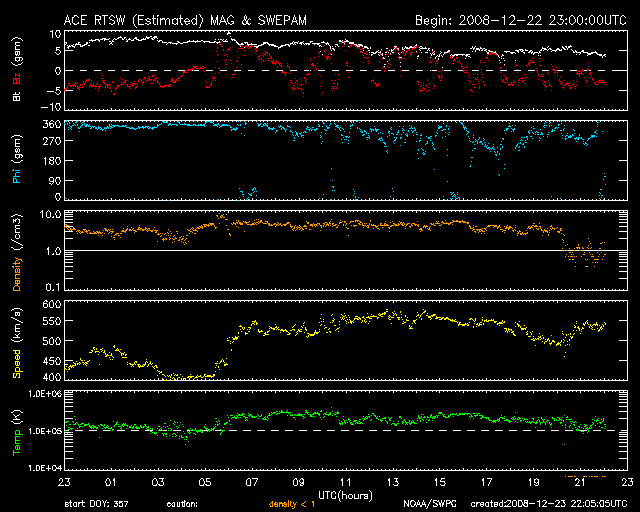The height and width of the screenshot is (512, 640).
Task: Click the '0.1' tick on the Density axis
Action: click(53, 287)
